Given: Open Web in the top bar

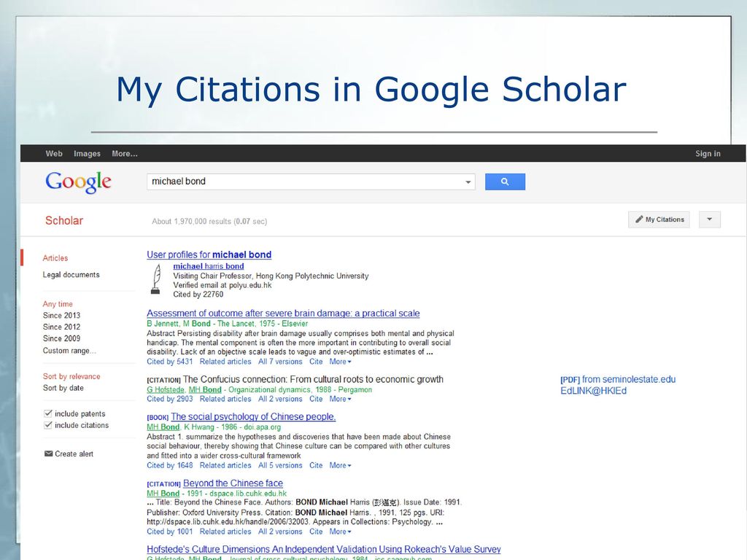Looking at the screenshot, I should 54,153.
